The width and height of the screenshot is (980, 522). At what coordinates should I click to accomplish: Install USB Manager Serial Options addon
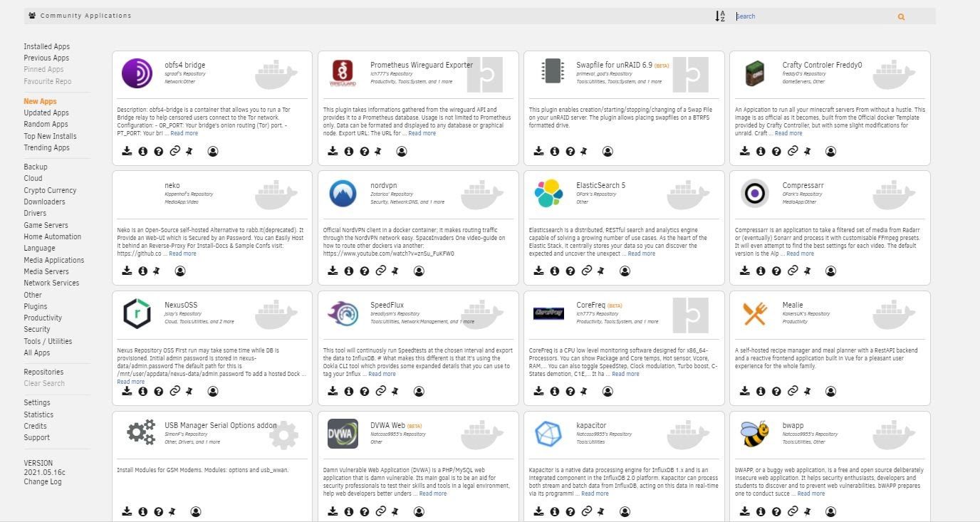[x=127, y=511]
